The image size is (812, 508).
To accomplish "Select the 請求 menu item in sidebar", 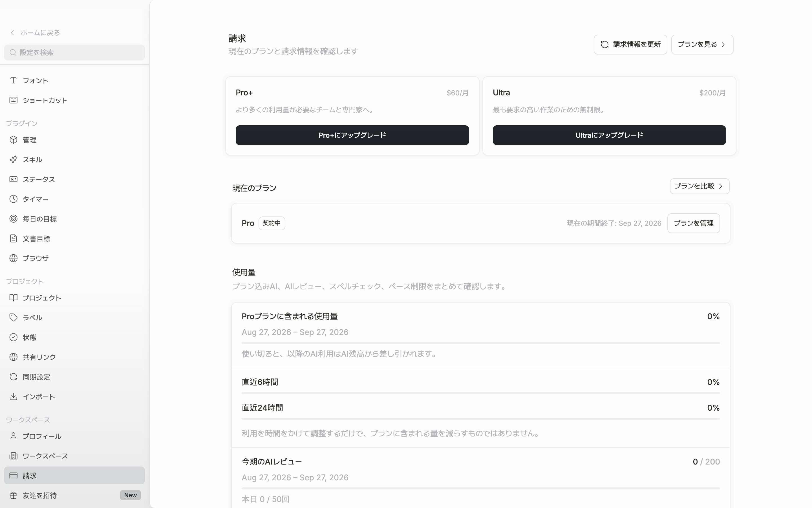I will (74, 476).
